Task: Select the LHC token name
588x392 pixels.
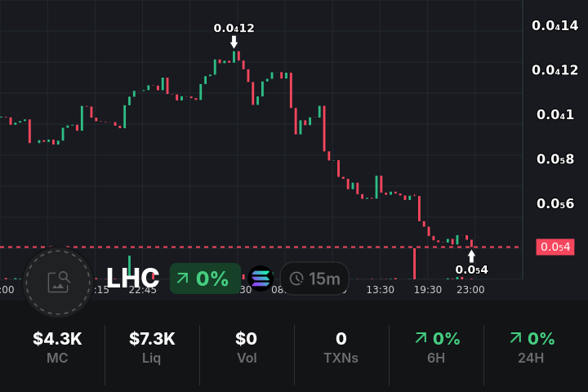Action: point(133,278)
